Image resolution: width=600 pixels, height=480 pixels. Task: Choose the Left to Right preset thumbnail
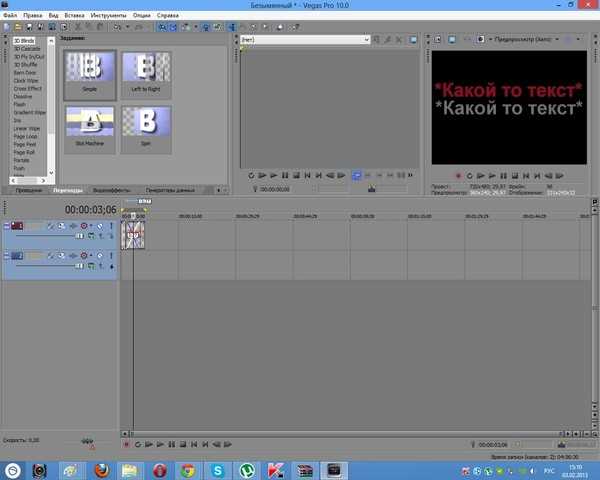pyautogui.click(x=146, y=75)
